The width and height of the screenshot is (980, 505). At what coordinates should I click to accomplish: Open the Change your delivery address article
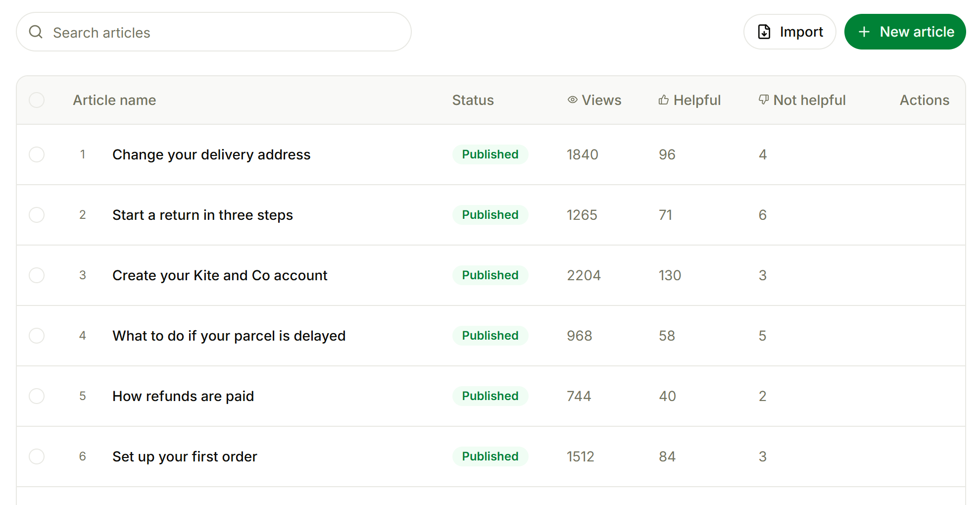(211, 154)
